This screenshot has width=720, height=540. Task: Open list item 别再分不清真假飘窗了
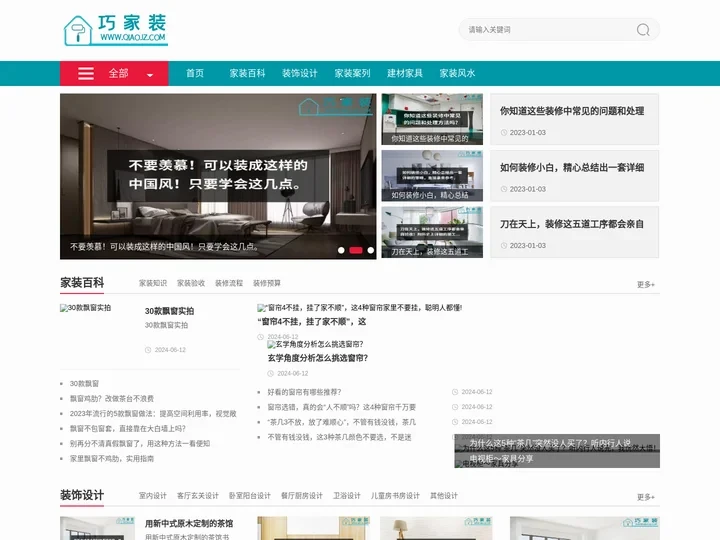(x=140, y=444)
